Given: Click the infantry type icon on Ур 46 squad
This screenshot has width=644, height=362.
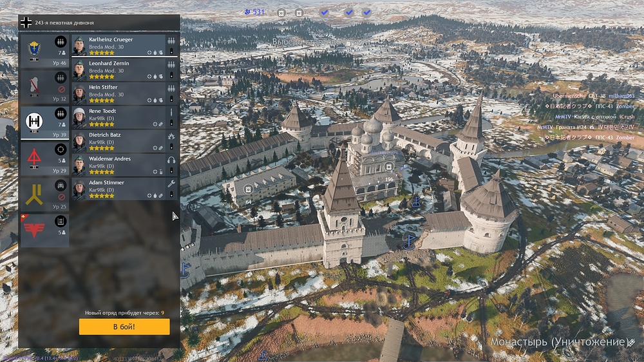Looking at the screenshot, I should pyautogui.click(x=61, y=41).
